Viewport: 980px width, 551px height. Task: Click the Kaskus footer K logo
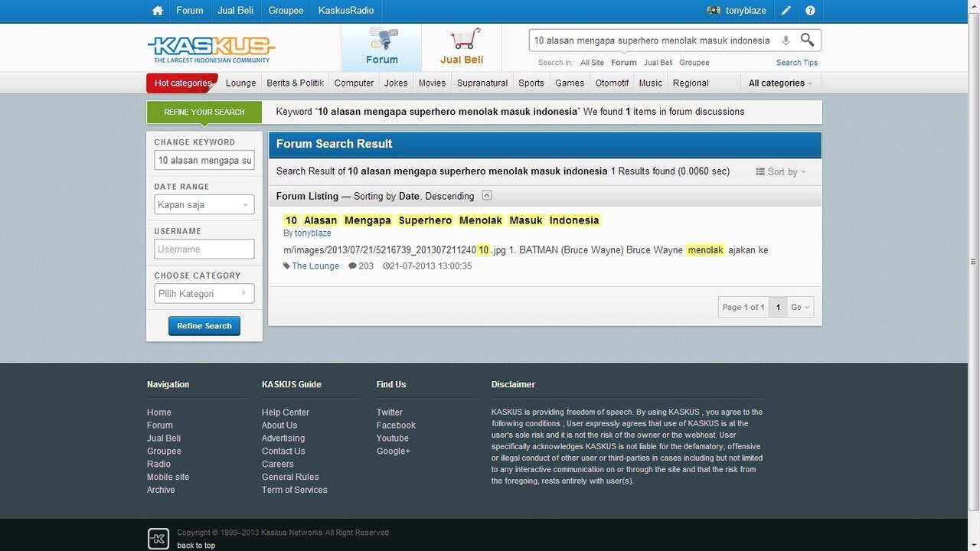[158, 539]
